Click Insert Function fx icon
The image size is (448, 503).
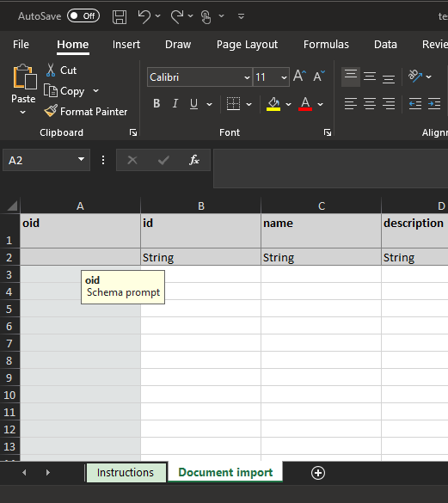(x=193, y=160)
